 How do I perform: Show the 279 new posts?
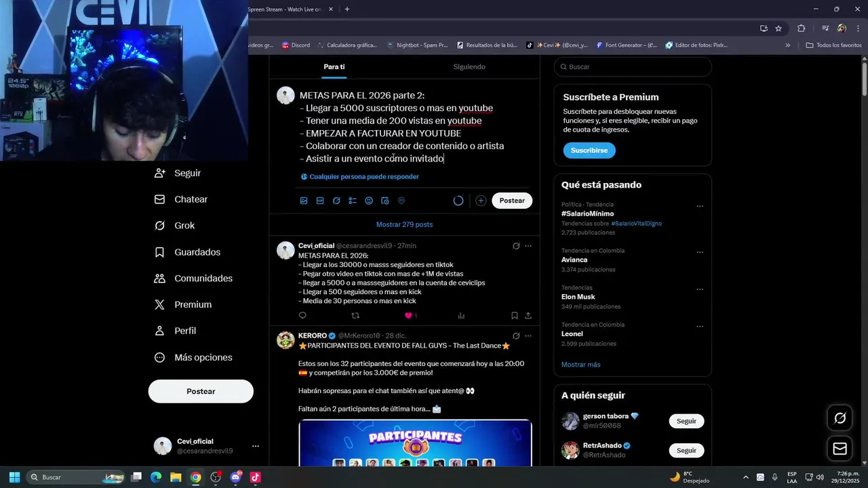tap(404, 224)
